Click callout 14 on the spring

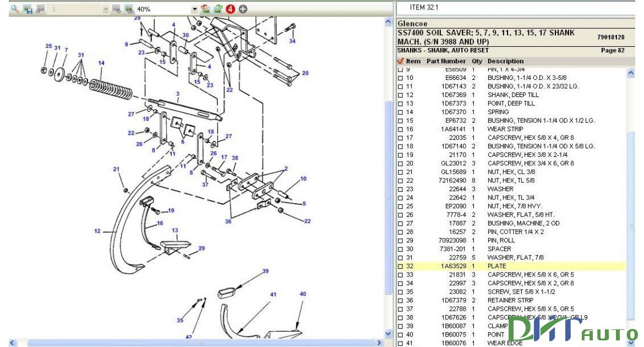pos(101,63)
